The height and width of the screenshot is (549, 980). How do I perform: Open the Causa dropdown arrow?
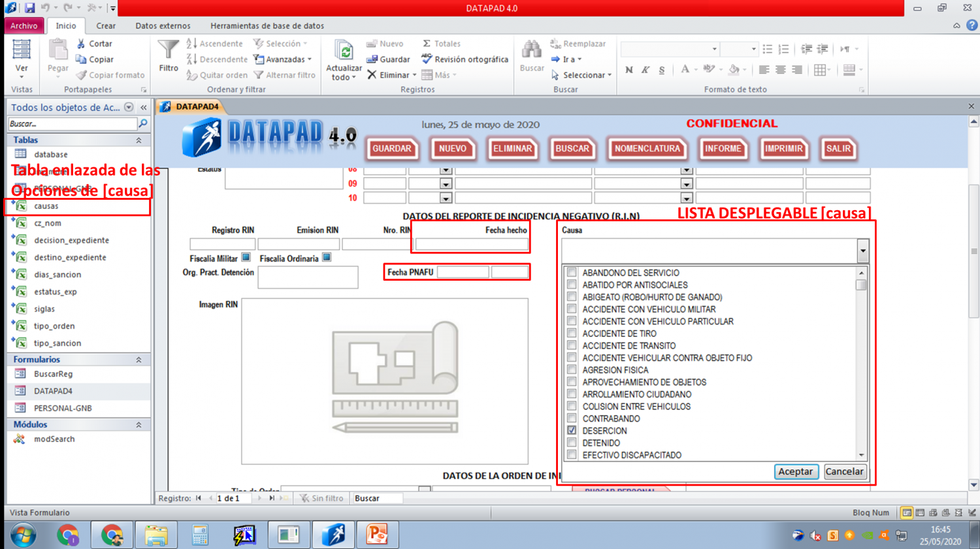[862, 251]
